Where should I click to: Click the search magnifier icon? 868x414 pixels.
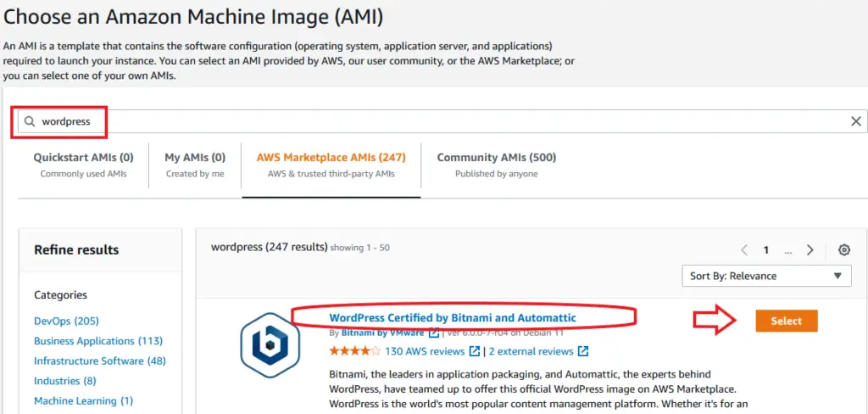[30, 121]
